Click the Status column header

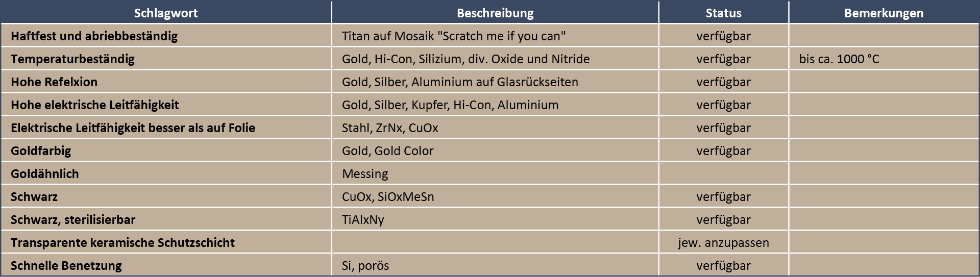(x=723, y=13)
